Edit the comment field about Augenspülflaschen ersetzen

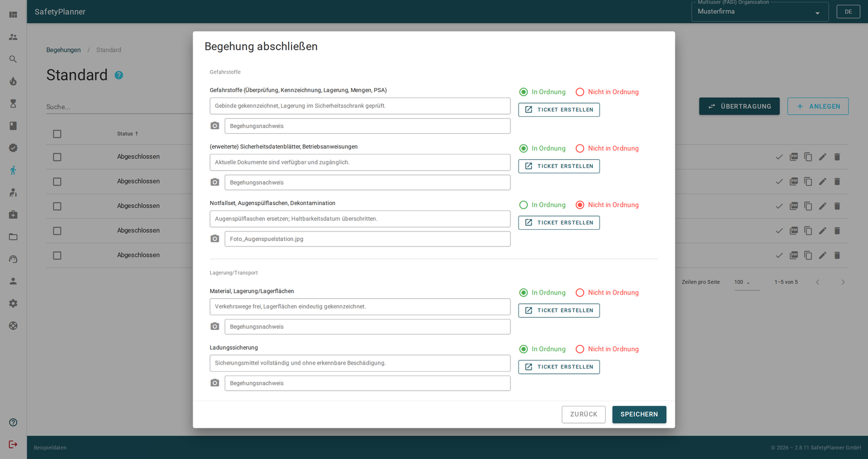(x=360, y=219)
